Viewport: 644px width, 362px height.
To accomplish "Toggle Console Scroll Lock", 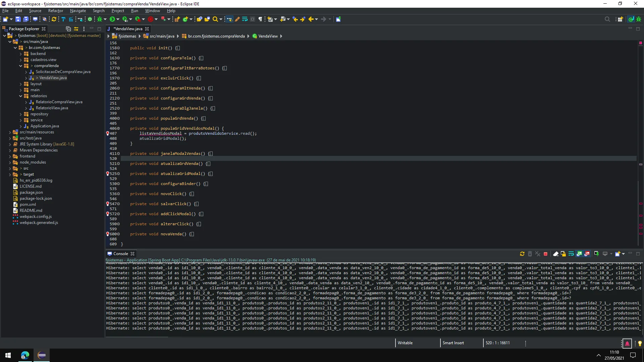I will coord(563,254).
